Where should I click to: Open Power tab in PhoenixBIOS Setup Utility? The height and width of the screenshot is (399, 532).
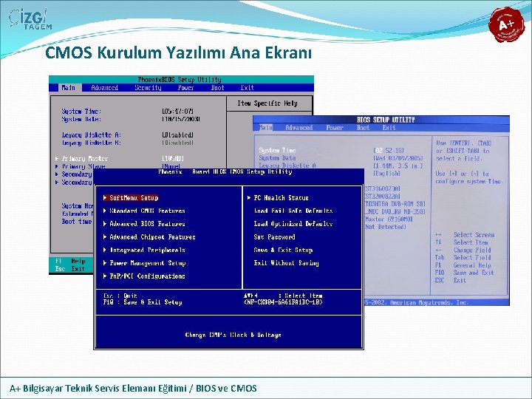point(186,88)
